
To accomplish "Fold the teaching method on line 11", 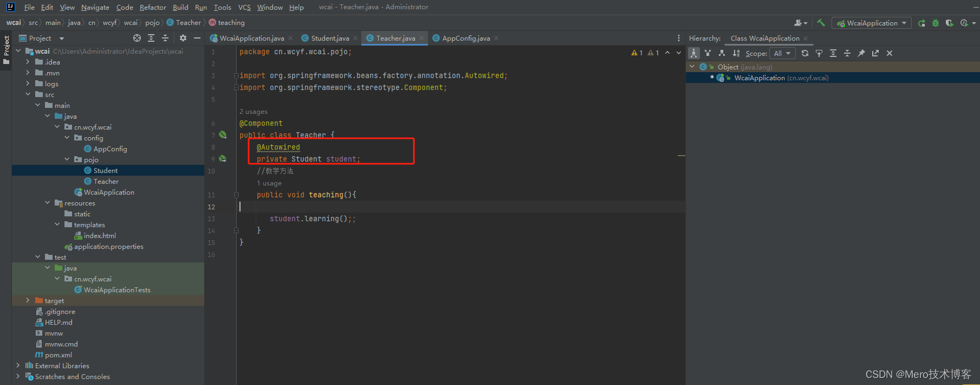I will point(236,195).
